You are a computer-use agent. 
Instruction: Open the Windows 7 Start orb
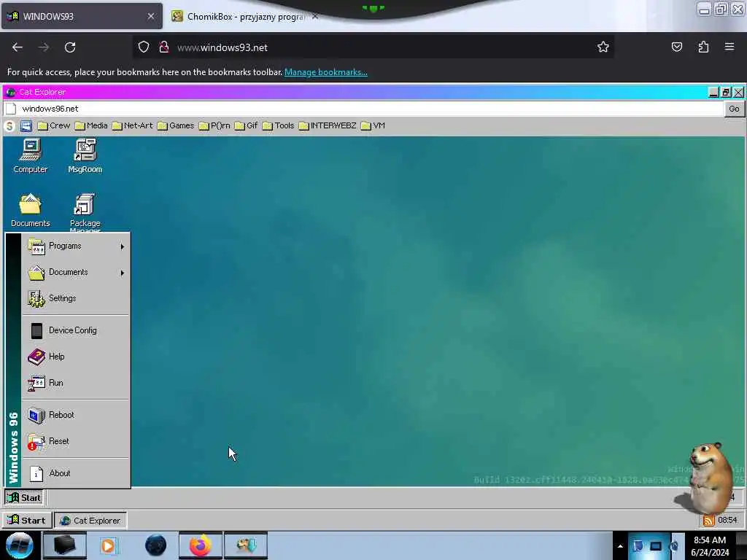coord(20,545)
